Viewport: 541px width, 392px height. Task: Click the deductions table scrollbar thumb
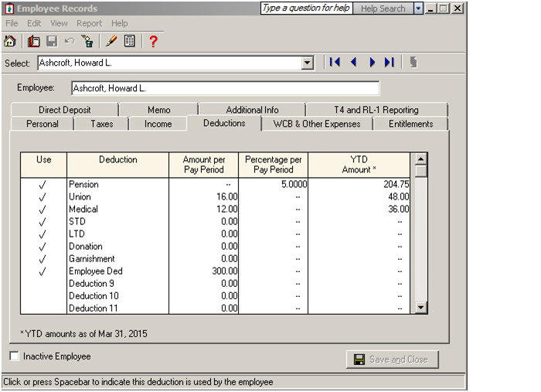[420, 171]
